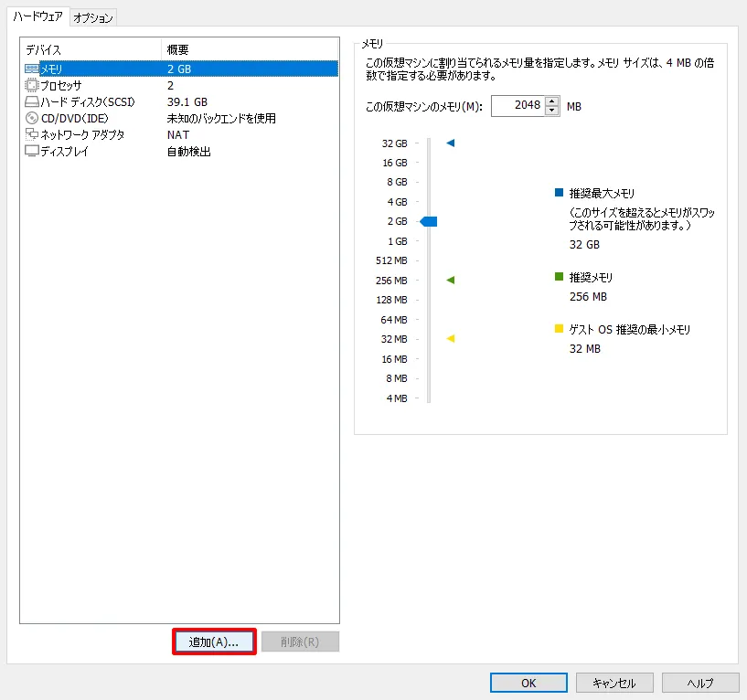The image size is (747, 700).
Task: Click the display monitor icon
Action: 31,151
